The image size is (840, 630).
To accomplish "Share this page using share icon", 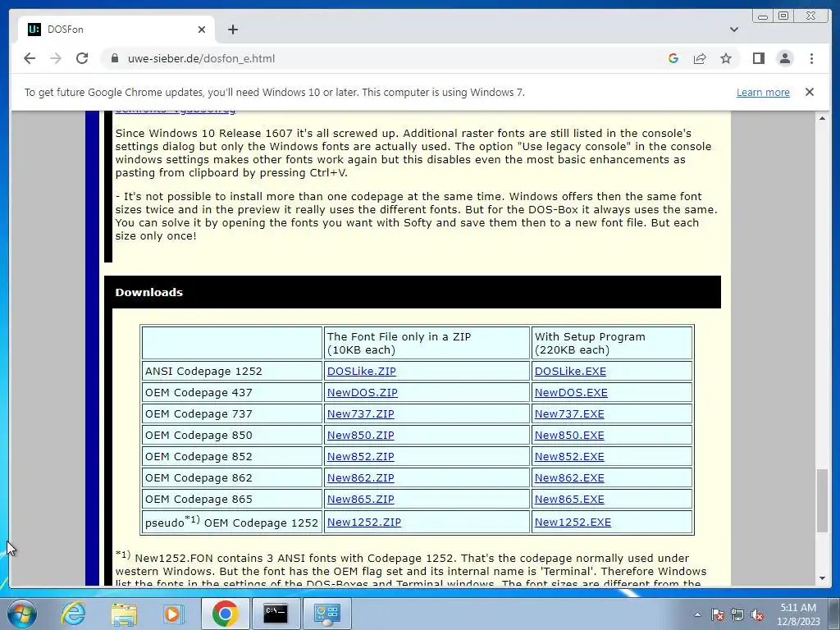I will tap(700, 58).
